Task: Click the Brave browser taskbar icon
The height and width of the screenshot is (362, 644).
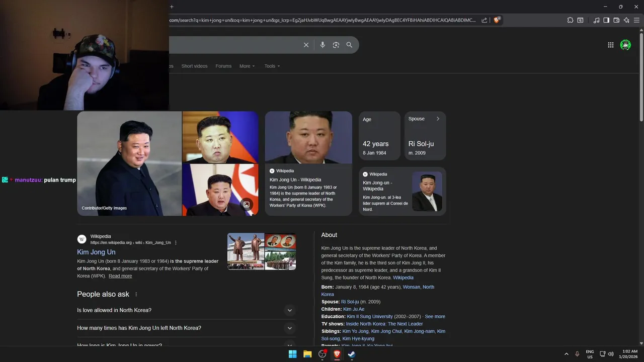Action: (x=337, y=354)
